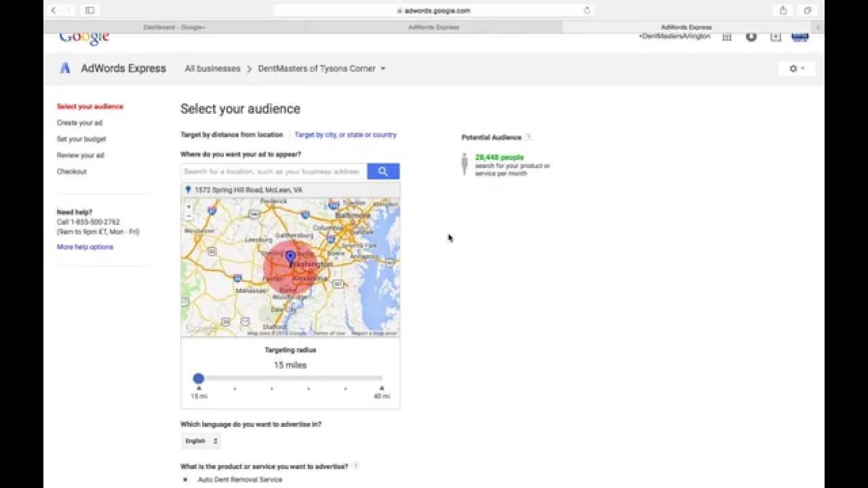Open Google notifications bell
The image size is (868, 488).
tap(751, 37)
